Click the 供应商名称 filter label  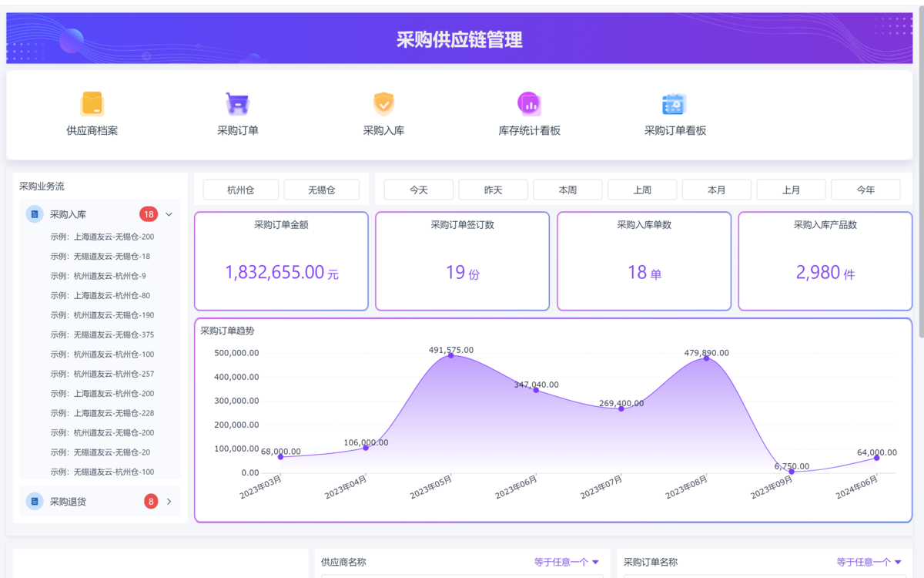pos(343,563)
